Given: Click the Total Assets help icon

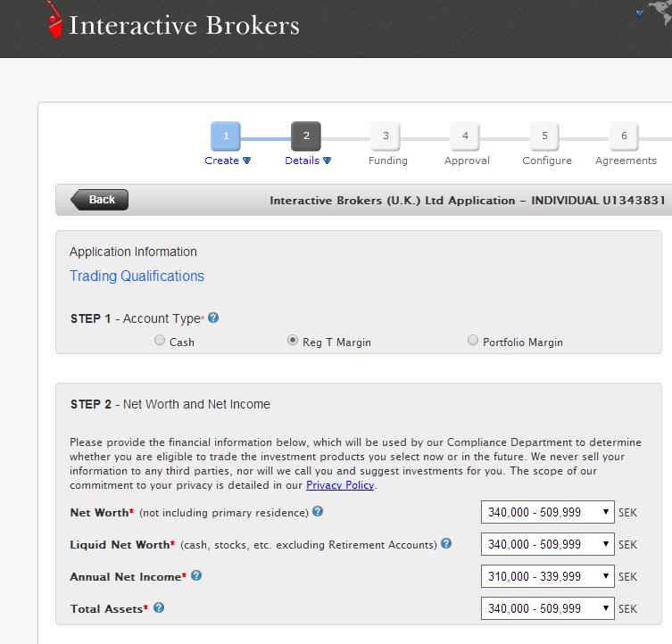Looking at the screenshot, I should pyautogui.click(x=159, y=607).
